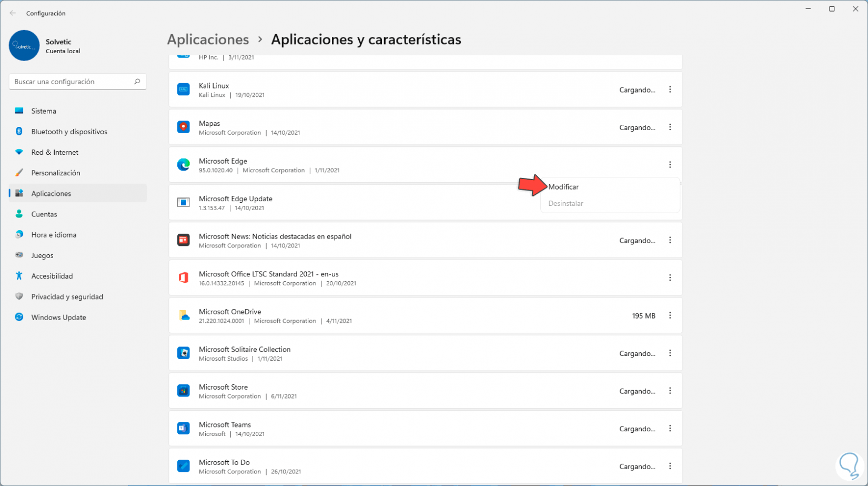Click the Microsoft Edge app icon

pos(184,165)
